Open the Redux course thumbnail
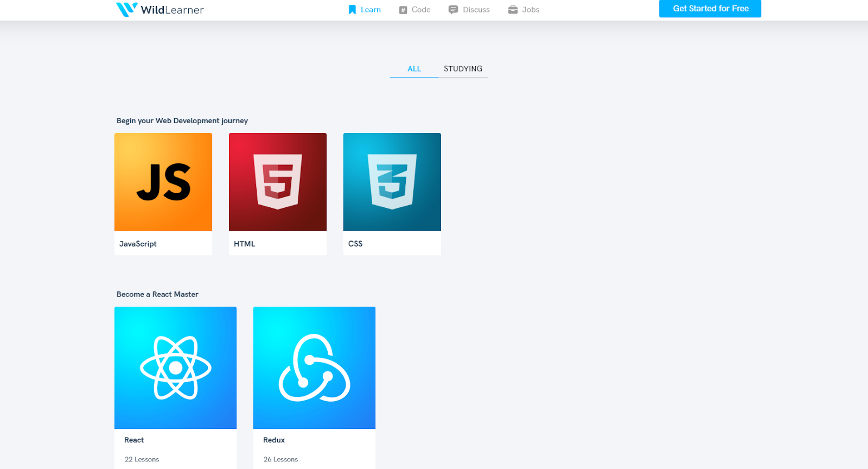The width and height of the screenshot is (868, 469). pyautogui.click(x=314, y=367)
